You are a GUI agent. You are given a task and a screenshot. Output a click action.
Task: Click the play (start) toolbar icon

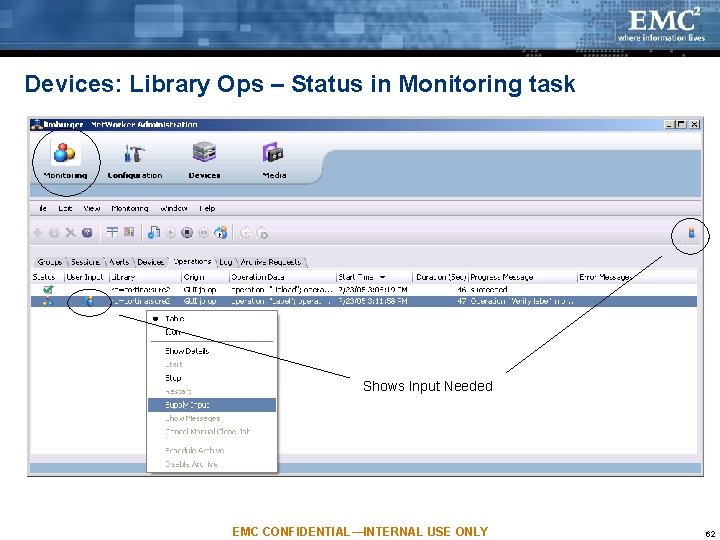coord(170,233)
